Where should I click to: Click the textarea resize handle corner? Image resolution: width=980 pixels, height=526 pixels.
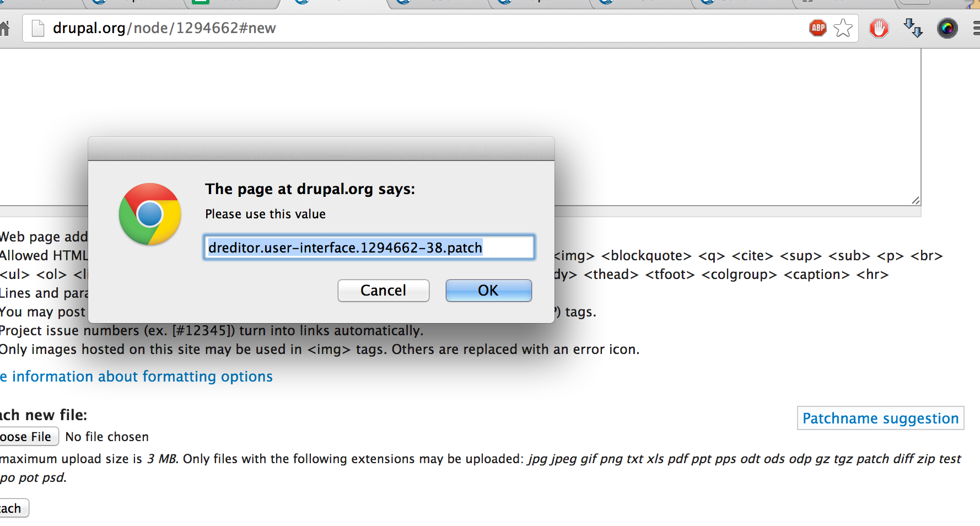pos(916,201)
